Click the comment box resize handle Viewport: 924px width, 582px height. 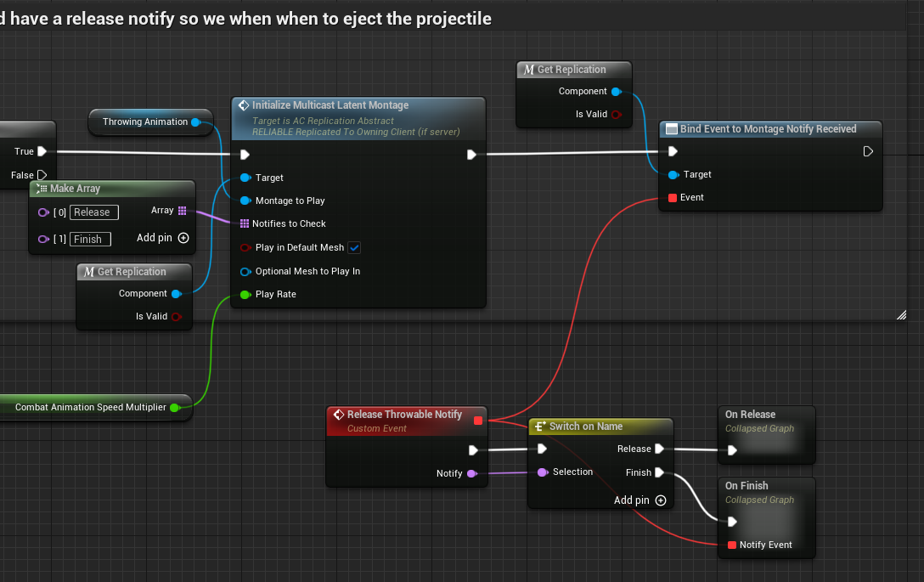point(901,315)
